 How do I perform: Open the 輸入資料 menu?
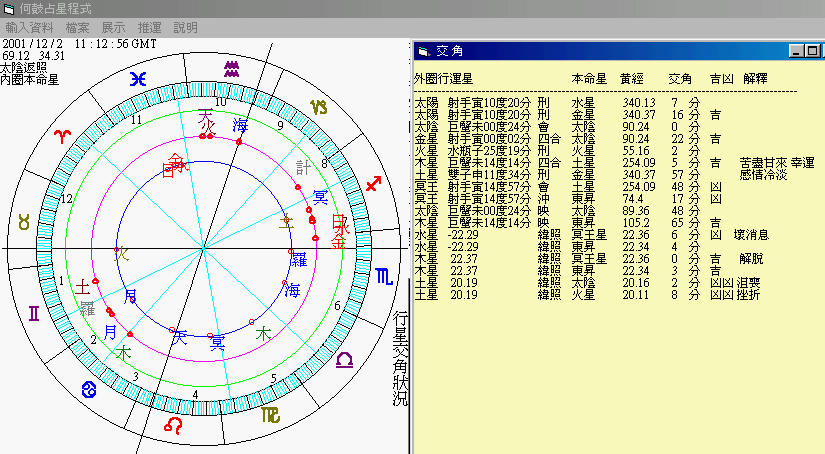click(x=29, y=27)
